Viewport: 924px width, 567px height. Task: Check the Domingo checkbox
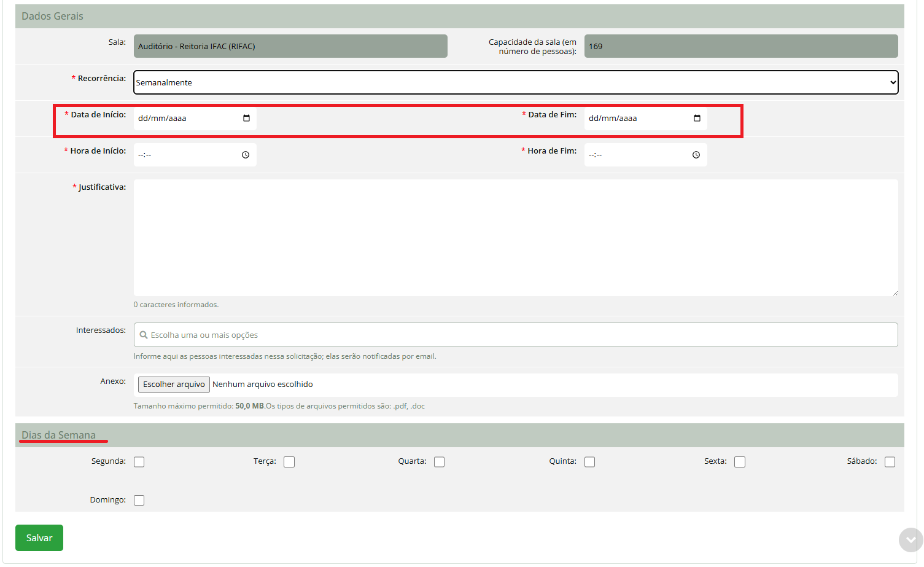[x=139, y=500]
